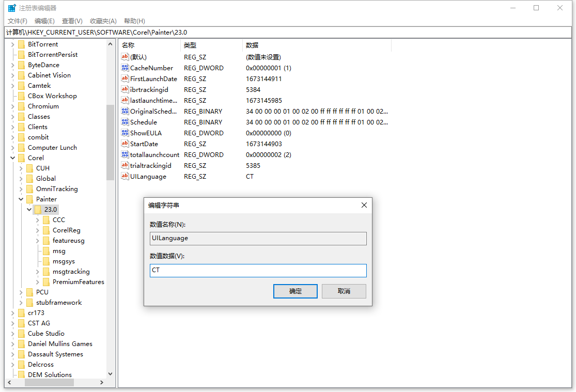576x392 pixels.
Task: Open the 查看(V) menu
Action: (72, 21)
